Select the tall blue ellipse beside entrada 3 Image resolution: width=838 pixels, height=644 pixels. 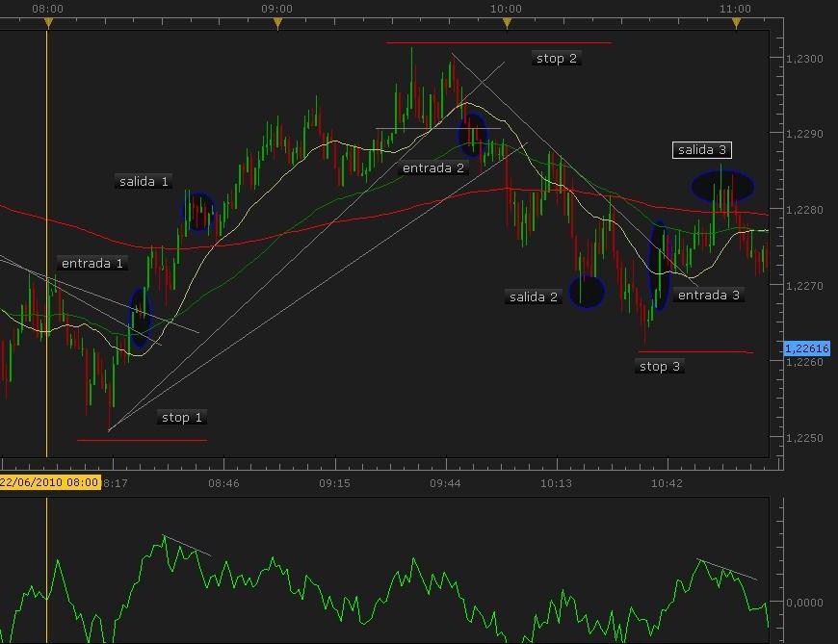tap(660, 266)
